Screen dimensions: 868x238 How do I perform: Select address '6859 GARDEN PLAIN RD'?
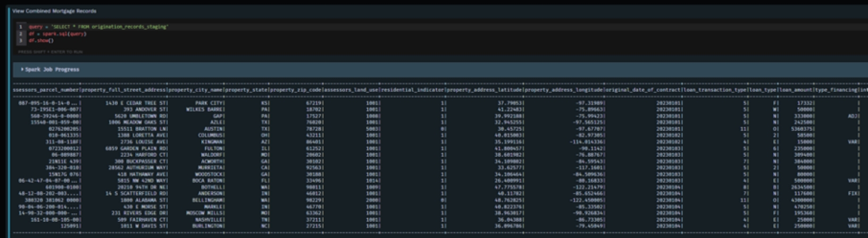click(136, 149)
